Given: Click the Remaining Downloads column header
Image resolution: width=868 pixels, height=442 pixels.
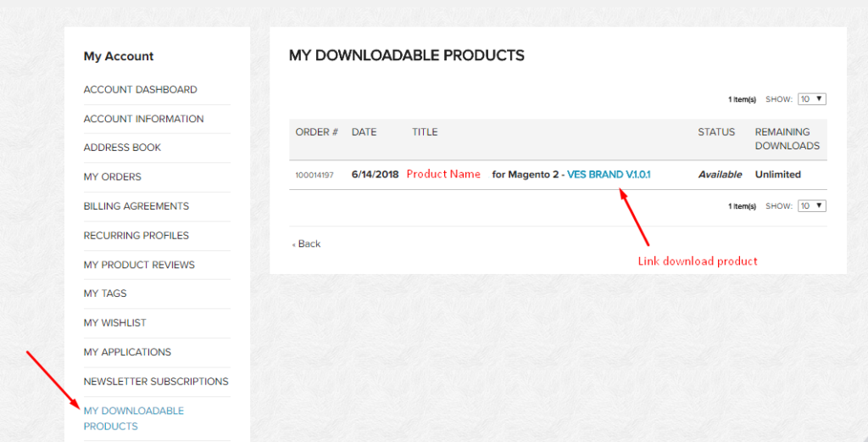Looking at the screenshot, I should pyautogui.click(x=787, y=139).
